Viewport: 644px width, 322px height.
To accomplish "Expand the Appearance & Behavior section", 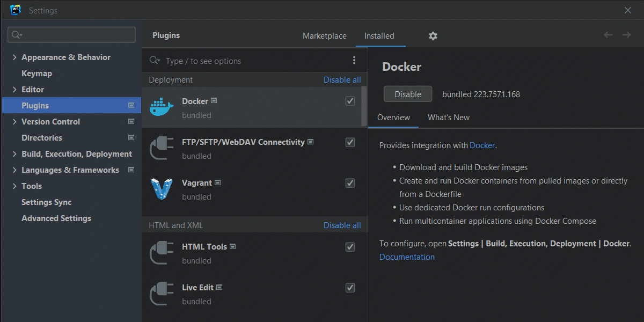I will (x=13, y=57).
